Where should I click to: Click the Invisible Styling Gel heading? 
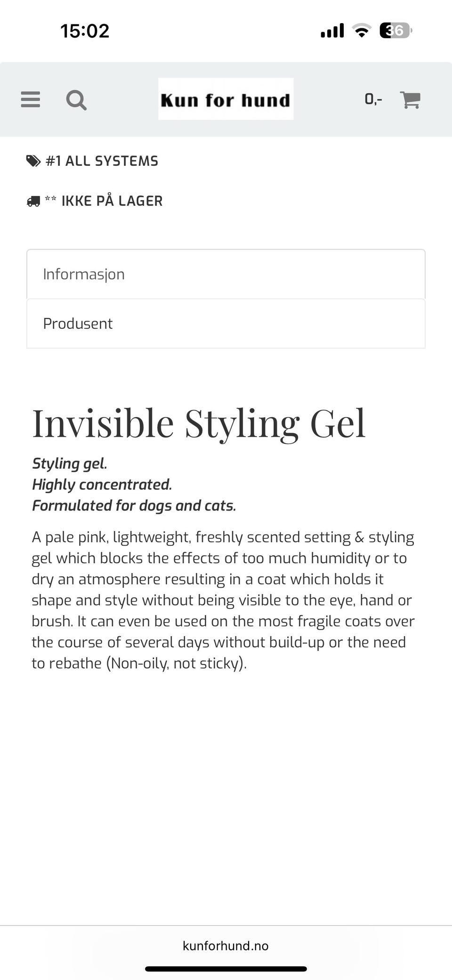[x=198, y=423]
